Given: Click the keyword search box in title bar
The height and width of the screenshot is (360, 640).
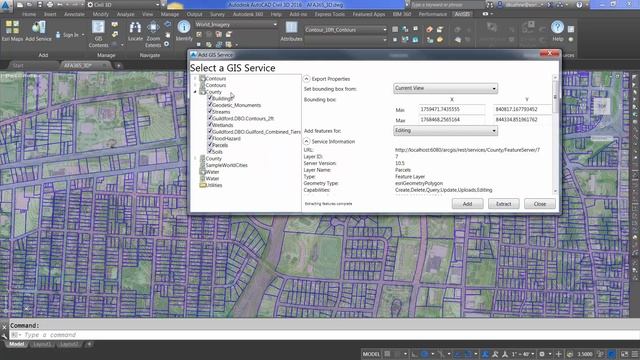Looking at the screenshot, I should [x=447, y=5].
